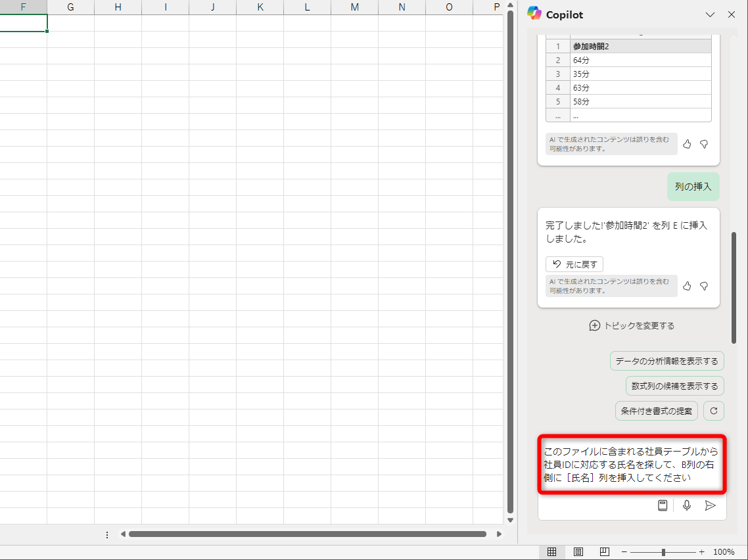Click the plus icon beside トピックを変更する
The height and width of the screenshot is (560, 748).
[594, 325]
